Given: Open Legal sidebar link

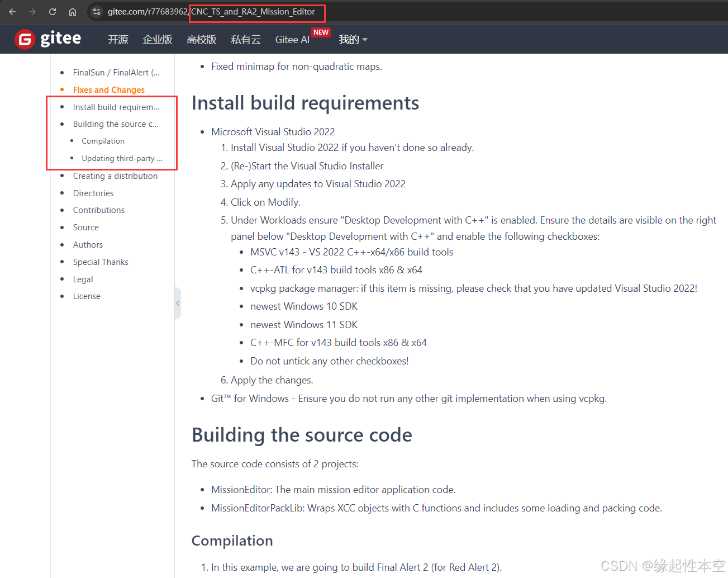Looking at the screenshot, I should (83, 279).
